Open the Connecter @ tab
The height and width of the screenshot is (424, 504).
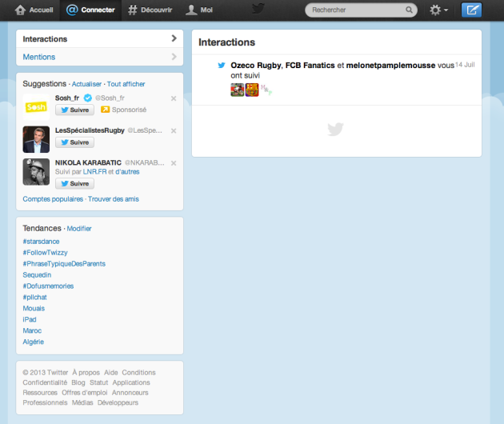[x=90, y=10]
